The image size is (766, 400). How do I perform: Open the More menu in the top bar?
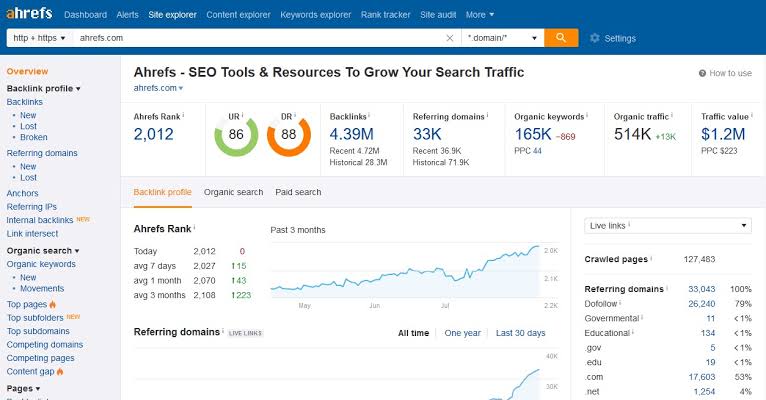tap(480, 15)
